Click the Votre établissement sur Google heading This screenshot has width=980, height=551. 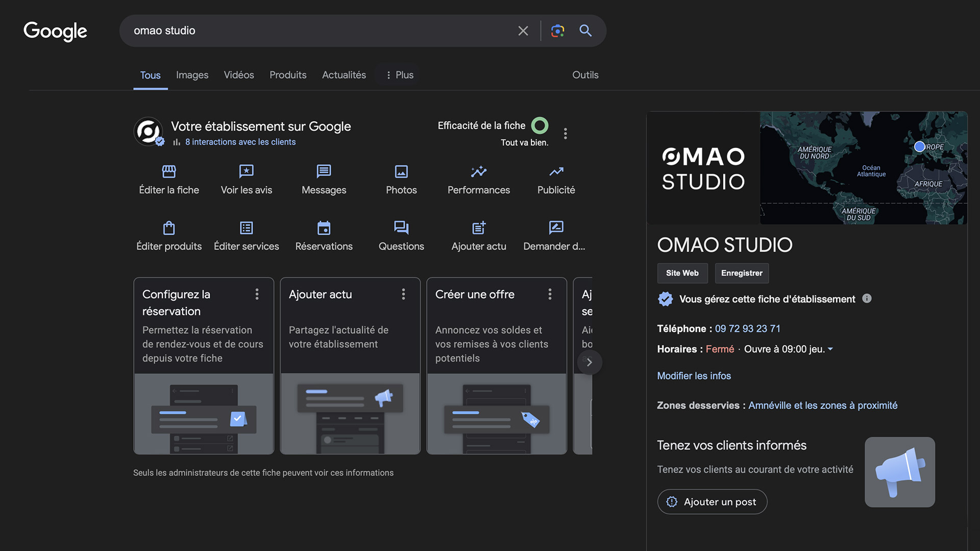261,127
